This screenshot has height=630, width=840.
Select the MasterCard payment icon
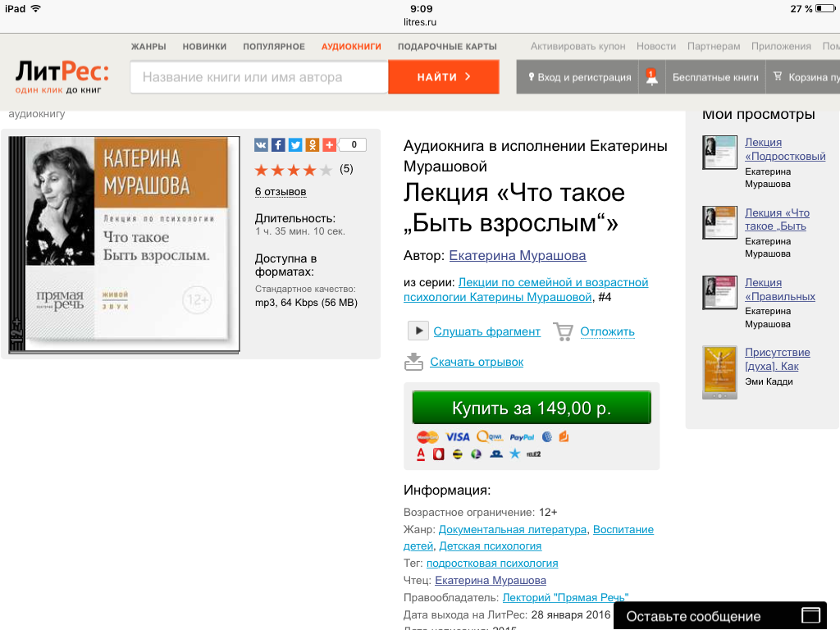click(x=427, y=437)
